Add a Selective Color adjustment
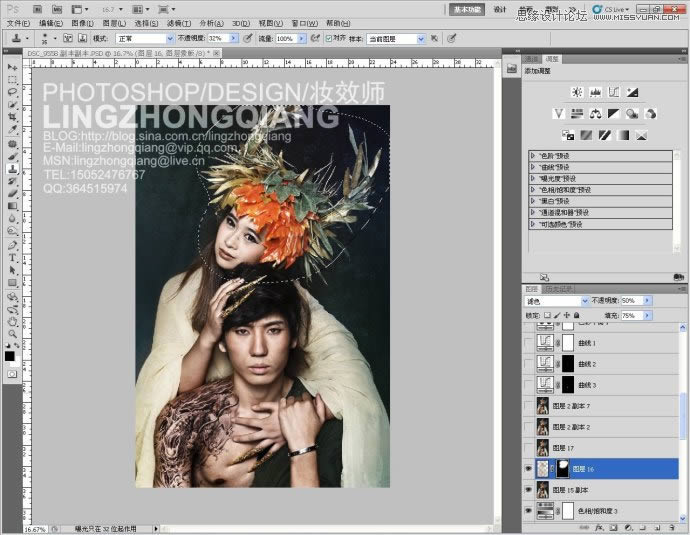This screenshot has height=535, width=690. point(642,135)
